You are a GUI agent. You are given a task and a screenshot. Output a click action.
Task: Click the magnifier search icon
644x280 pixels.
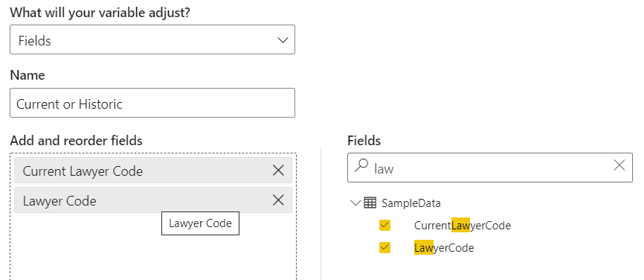pos(361,166)
